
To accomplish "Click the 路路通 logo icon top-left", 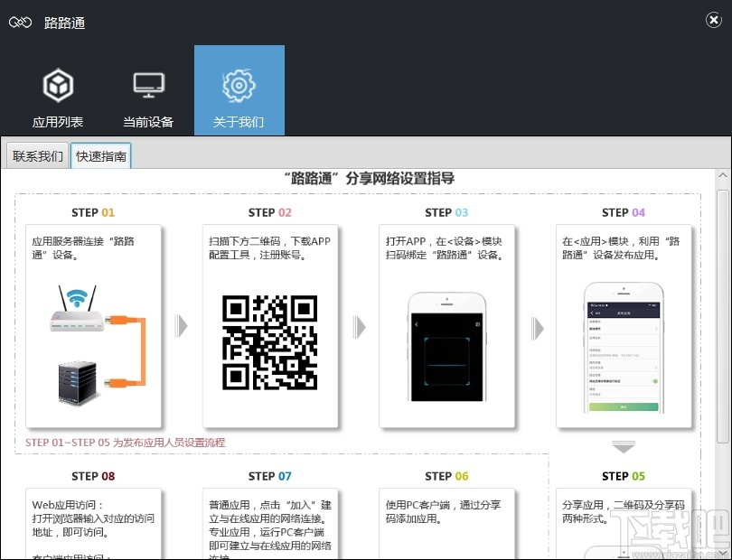I will tap(20, 22).
